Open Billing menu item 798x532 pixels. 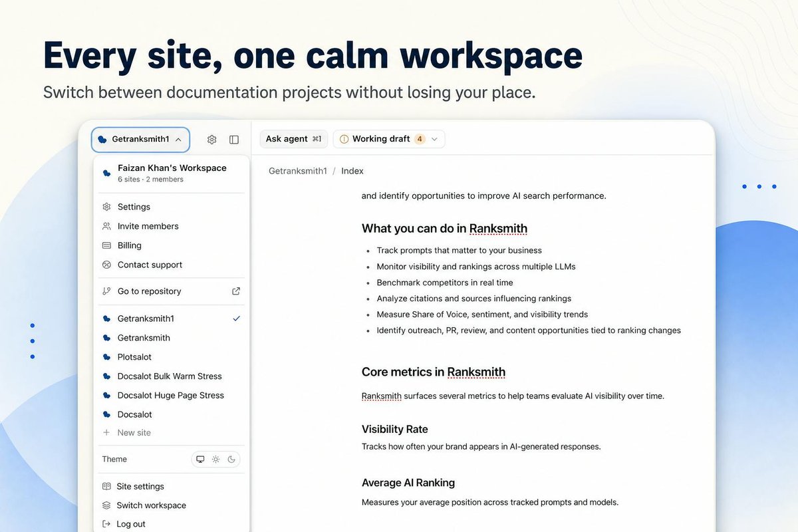click(x=172, y=245)
